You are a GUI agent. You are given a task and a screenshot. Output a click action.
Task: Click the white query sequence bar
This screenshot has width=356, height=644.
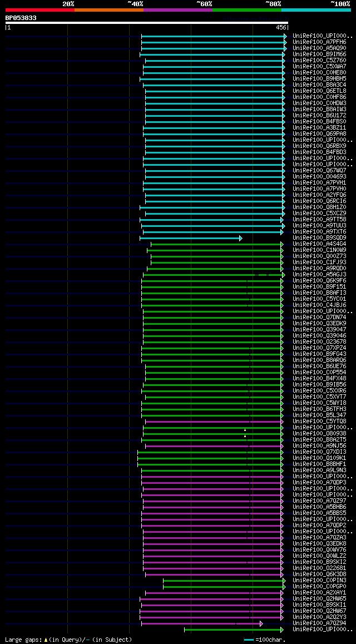click(x=147, y=23)
